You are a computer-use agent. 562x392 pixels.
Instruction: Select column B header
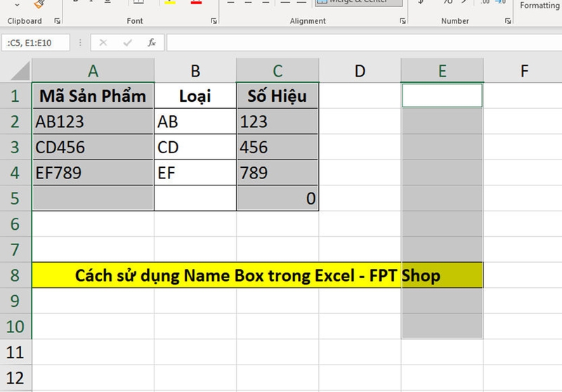pyautogui.click(x=195, y=70)
